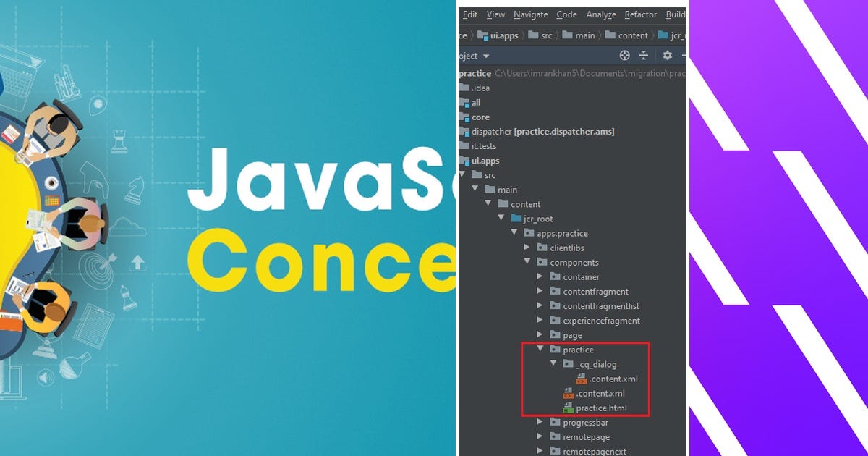Viewport: 868px width, 456px height.
Task: Collapse the content folder arrow in the tree
Action: 488,204
